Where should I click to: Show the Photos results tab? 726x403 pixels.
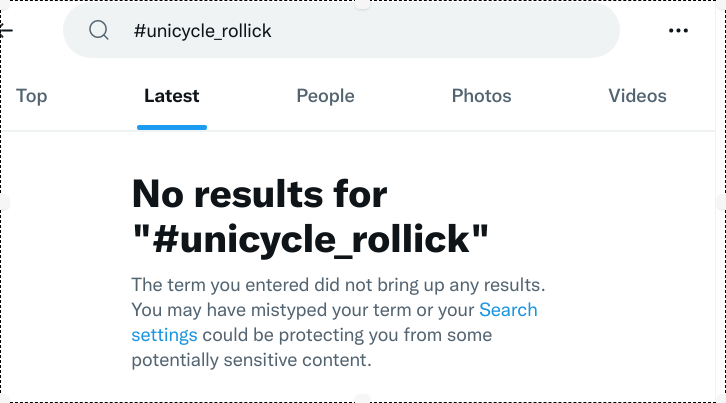482,96
